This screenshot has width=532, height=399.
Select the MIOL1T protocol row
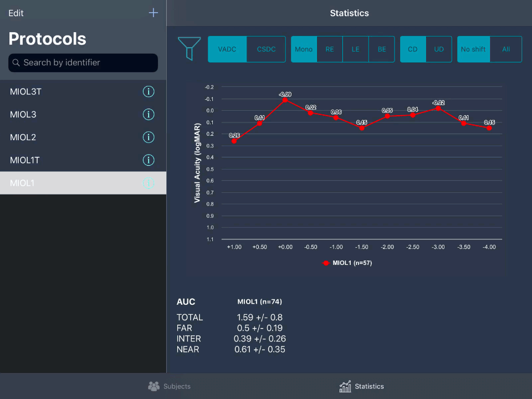click(x=83, y=160)
